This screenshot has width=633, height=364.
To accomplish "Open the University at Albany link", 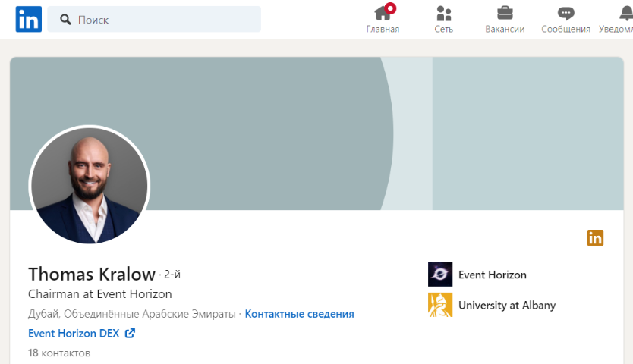I will (507, 306).
